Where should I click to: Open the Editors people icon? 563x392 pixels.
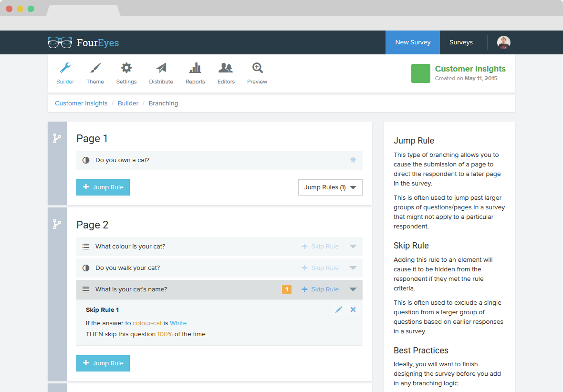tap(226, 68)
